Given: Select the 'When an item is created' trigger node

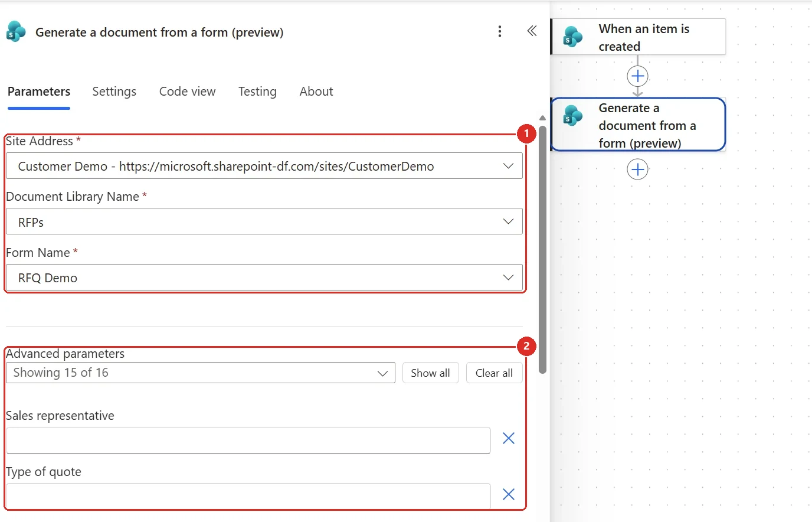Looking at the screenshot, I should (638, 37).
